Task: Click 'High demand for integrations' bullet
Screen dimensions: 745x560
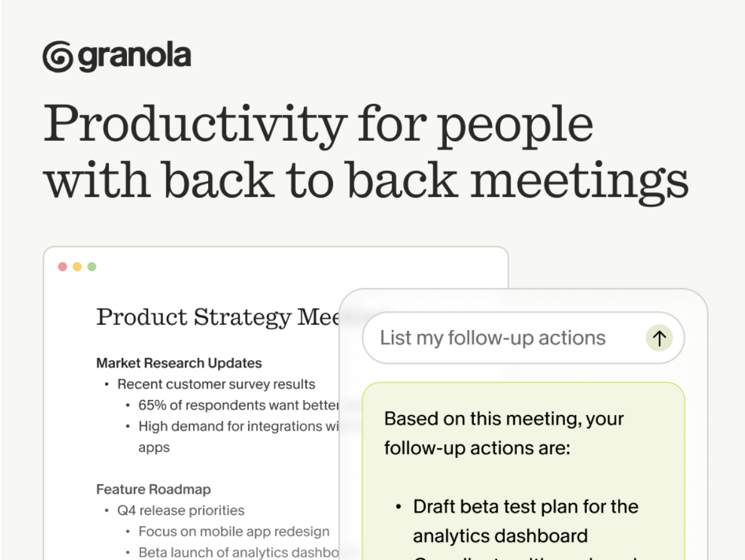Action: (x=238, y=426)
